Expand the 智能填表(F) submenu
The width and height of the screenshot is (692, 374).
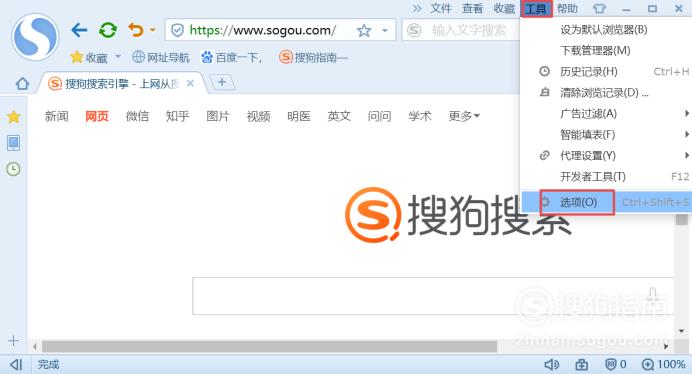606,134
